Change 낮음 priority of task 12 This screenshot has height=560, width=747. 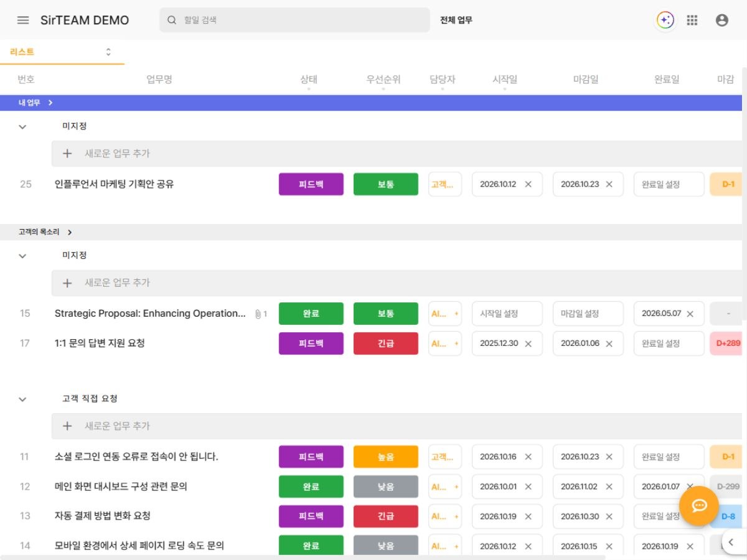click(x=386, y=487)
